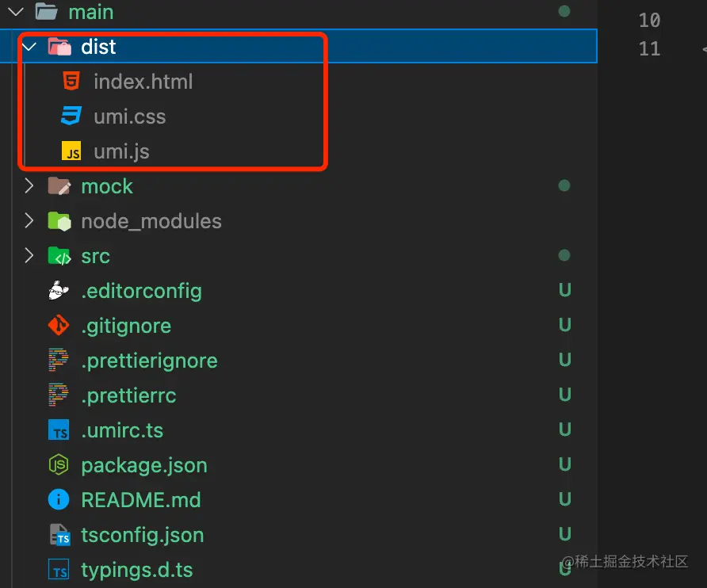
Task: Click the CSS icon next to umi.css
Action: (71, 116)
